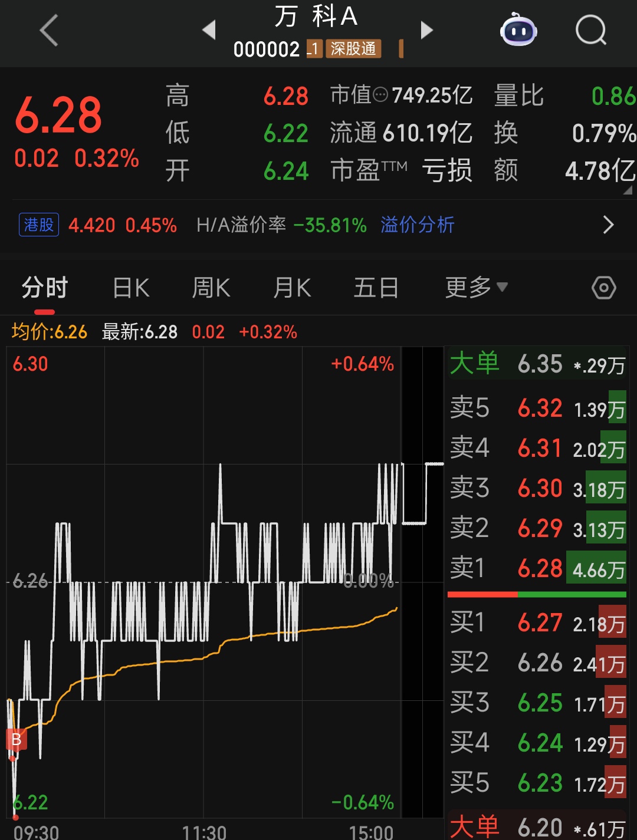Tap 流通 610.19亿 value
637x840 pixels.
[x=428, y=133]
